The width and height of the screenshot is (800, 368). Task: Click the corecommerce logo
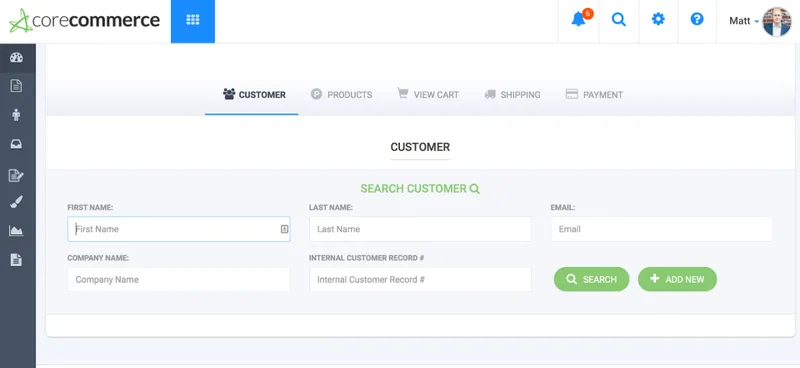pos(85,20)
